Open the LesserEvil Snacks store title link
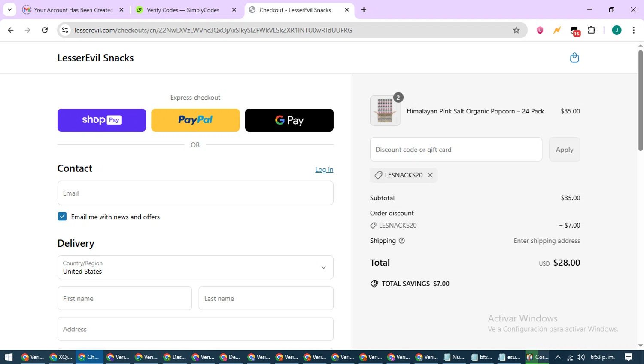Image resolution: width=644 pixels, height=364 pixels. click(95, 58)
